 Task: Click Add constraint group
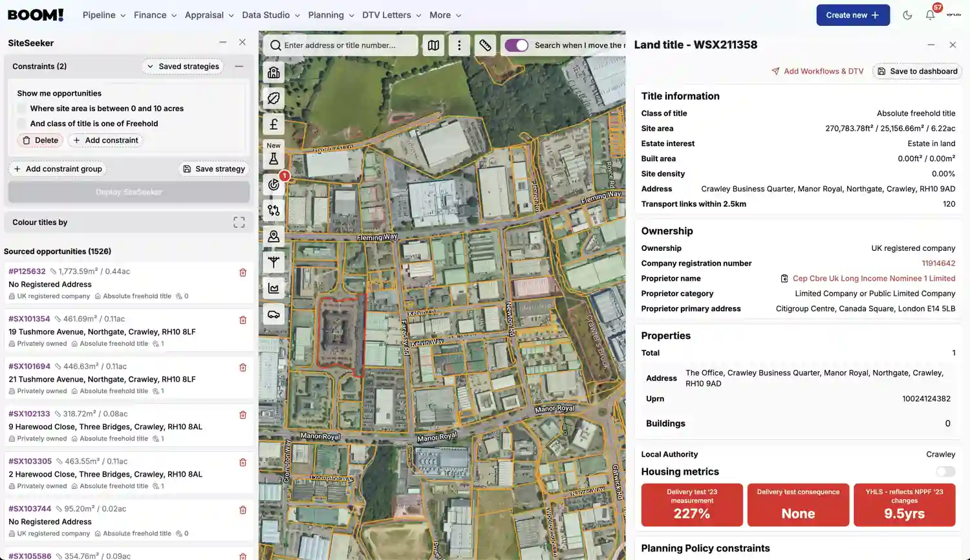point(58,169)
